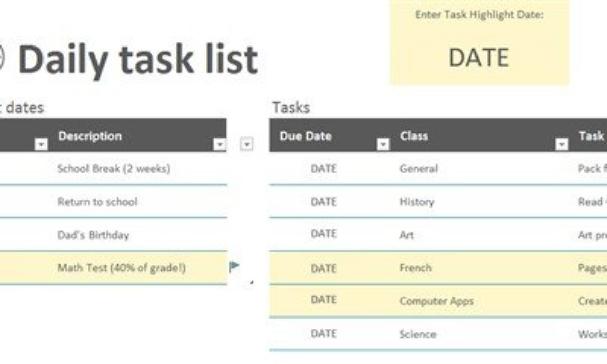Select the Description column header

click(x=90, y=136)
